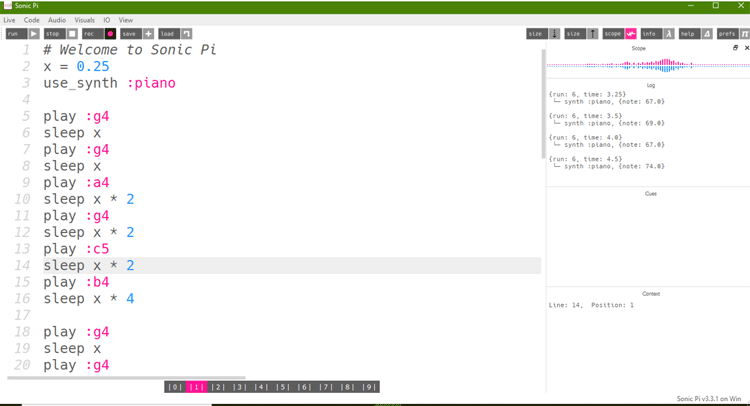Image resolution: width=750 pixels, height=406 pixels.
Task: Click the editor vertical scrollbar
Action: coord(543,104)
